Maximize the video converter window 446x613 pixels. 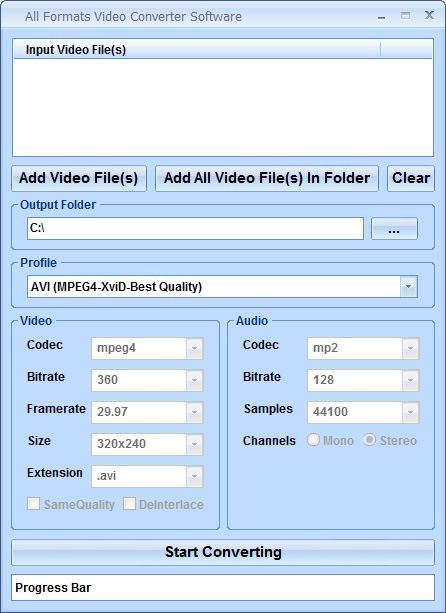coord(405,16)
